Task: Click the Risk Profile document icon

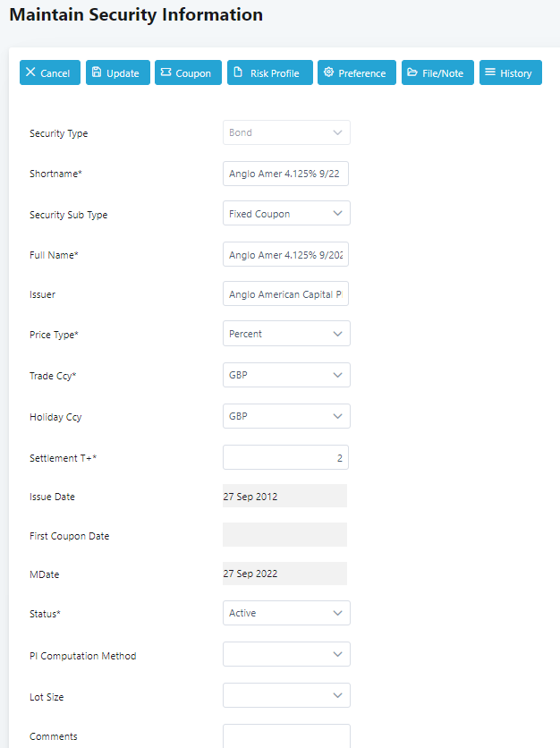Action: tap(238, 72)
